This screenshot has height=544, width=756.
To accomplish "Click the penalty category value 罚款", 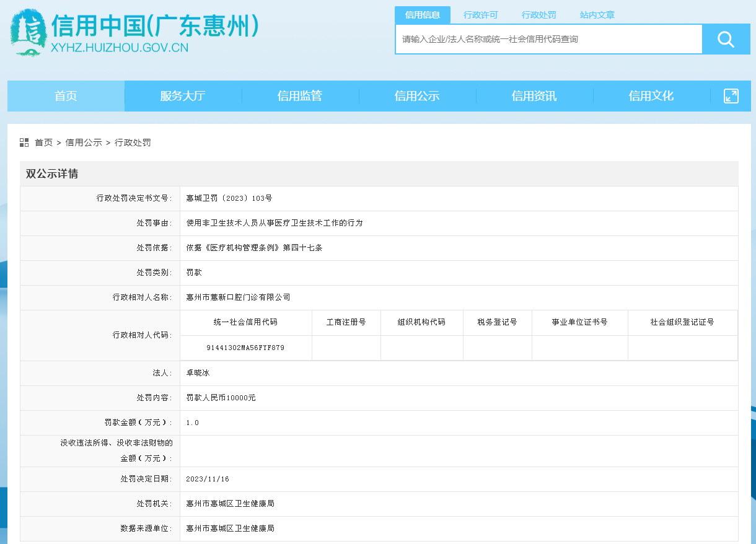I will point(194,273).
